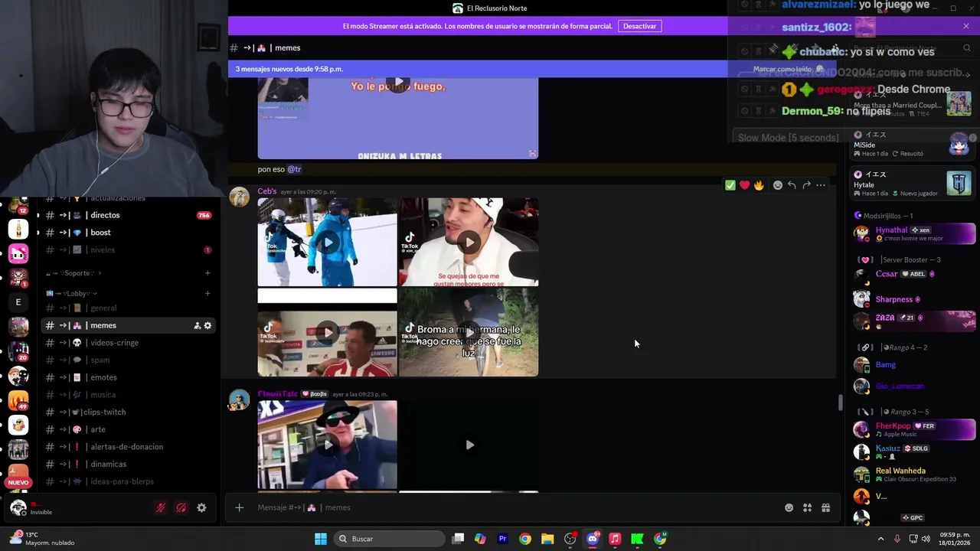The image size is (980, 551).
Task: Open apps launcher in message bar
Action: (x=807, y=507)
